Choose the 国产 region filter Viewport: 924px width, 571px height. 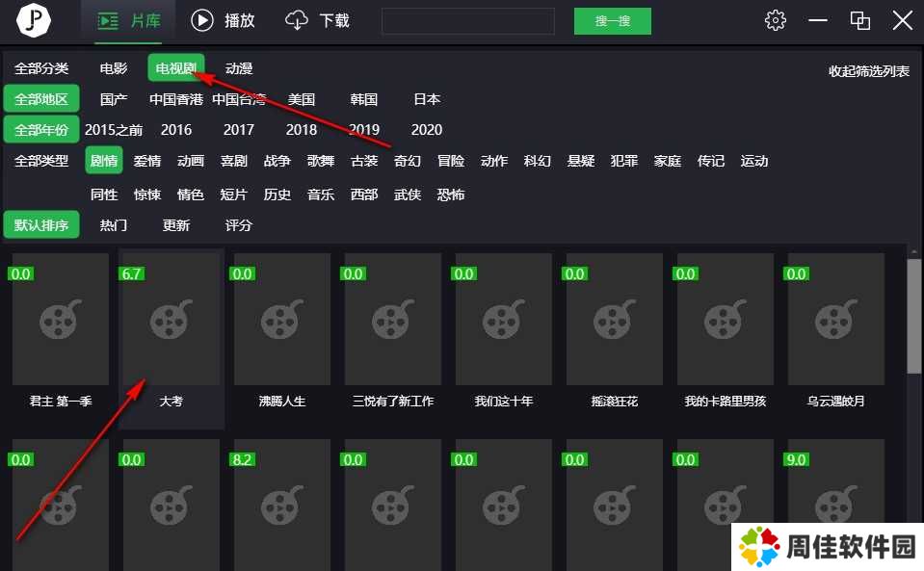[x=114, y=99]
